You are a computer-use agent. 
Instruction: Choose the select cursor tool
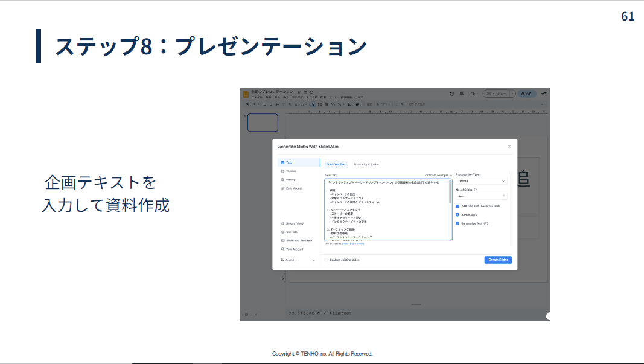(x=313, y=104)
